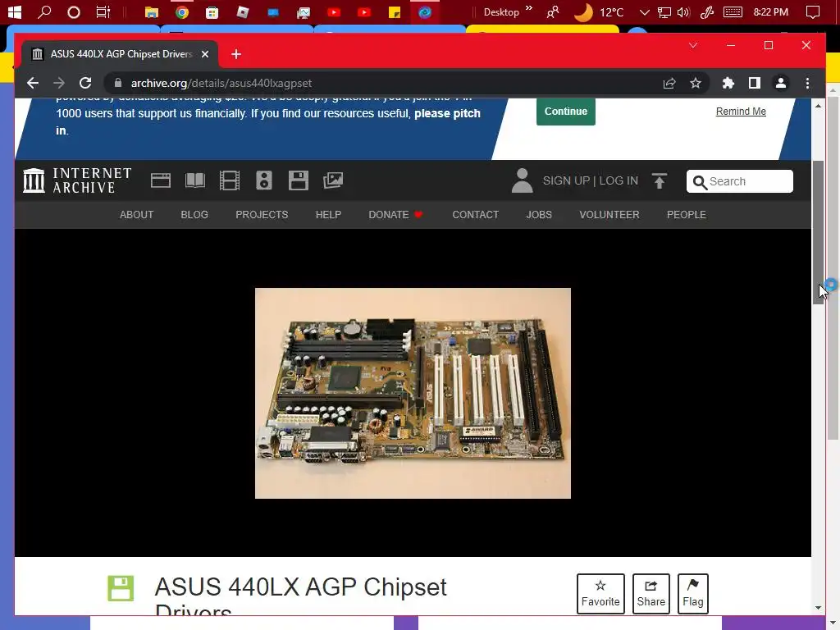
Task: Open the DONATE menu item
Action: [x=395, y=215]
